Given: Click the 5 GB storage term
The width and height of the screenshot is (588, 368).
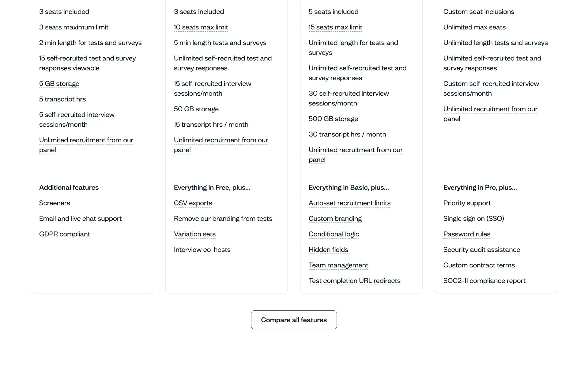Looking at the screenshot, I should (59, 84).
